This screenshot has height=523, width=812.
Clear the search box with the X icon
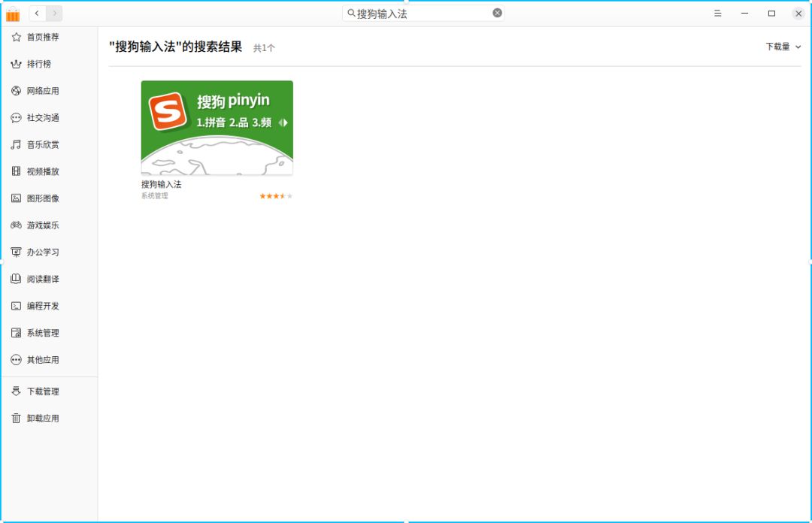(496, 12)
